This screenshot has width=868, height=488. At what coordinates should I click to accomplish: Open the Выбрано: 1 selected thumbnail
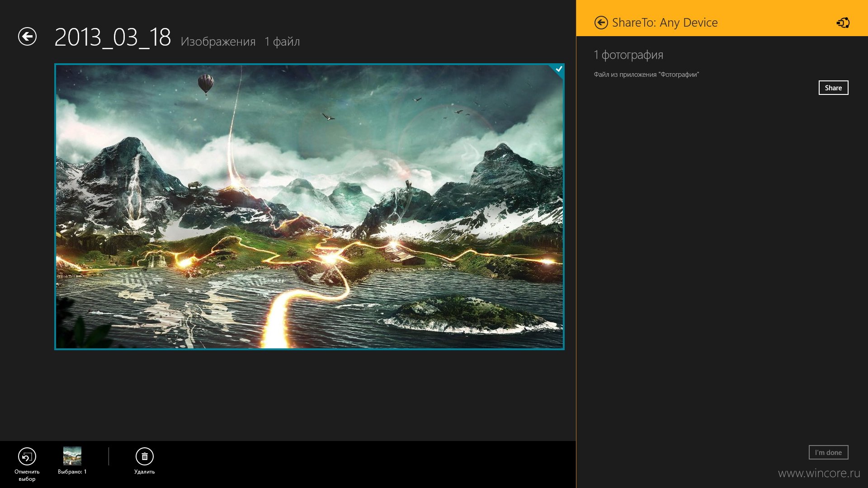(x=72, y=456)
